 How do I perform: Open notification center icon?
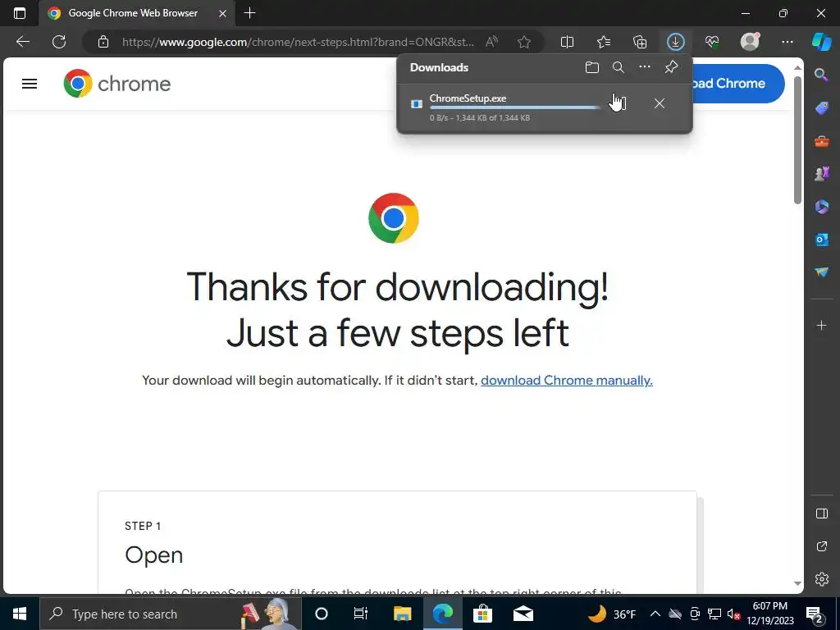814,614
